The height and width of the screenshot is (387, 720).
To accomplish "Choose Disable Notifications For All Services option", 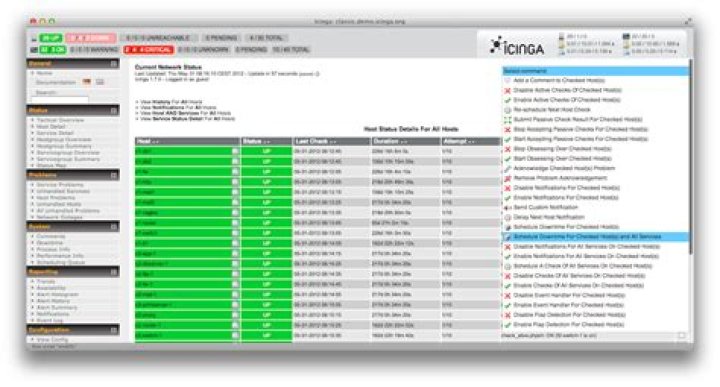I will pos(586,247).
